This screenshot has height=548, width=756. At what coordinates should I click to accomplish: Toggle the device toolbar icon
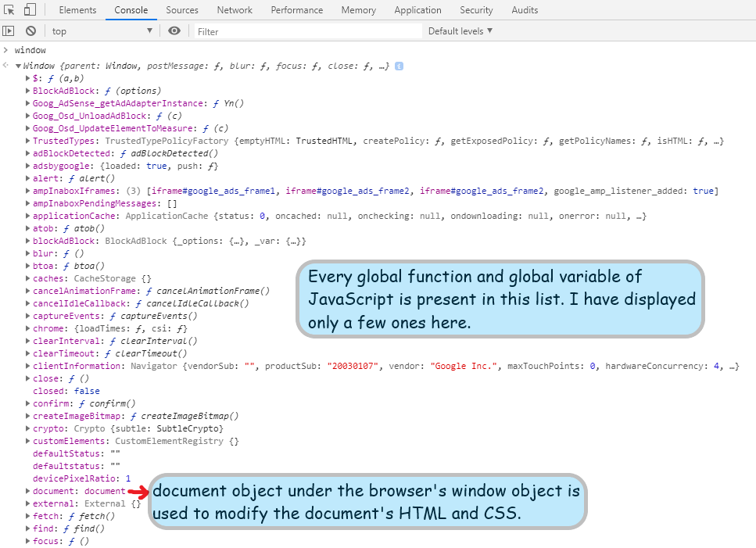pyautogui.click(x=29, y=9)
